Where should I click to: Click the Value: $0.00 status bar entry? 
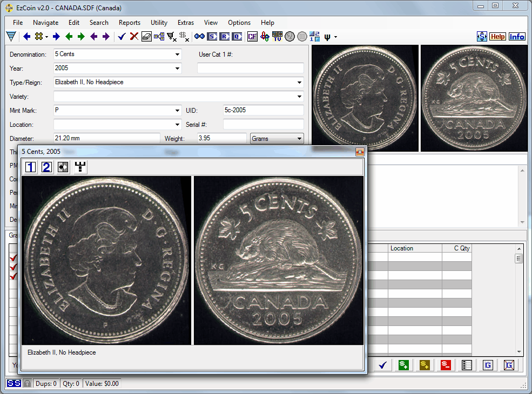(x=102, y=384)
